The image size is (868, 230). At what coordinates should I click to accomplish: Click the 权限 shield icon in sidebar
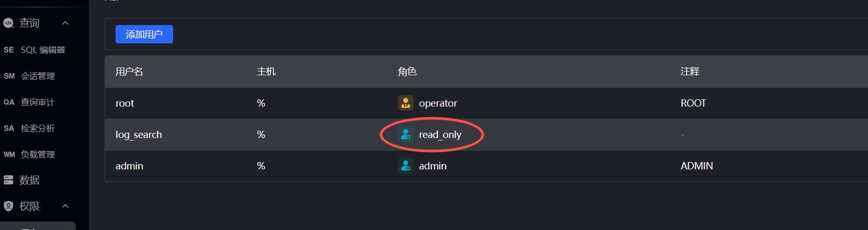click(8, 206)
